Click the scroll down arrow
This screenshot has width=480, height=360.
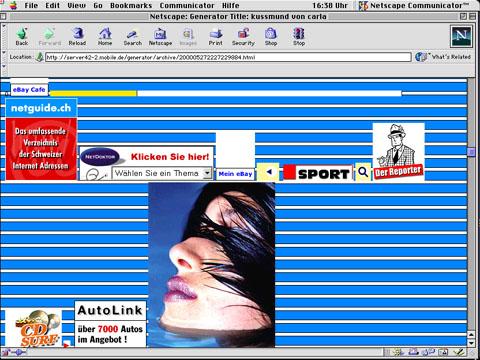pyautogui.click(x=471, y=343)
